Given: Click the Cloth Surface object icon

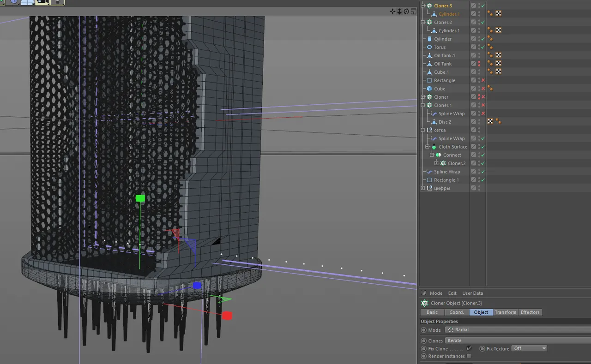Looking at the screenshot, I should [434, 147].
